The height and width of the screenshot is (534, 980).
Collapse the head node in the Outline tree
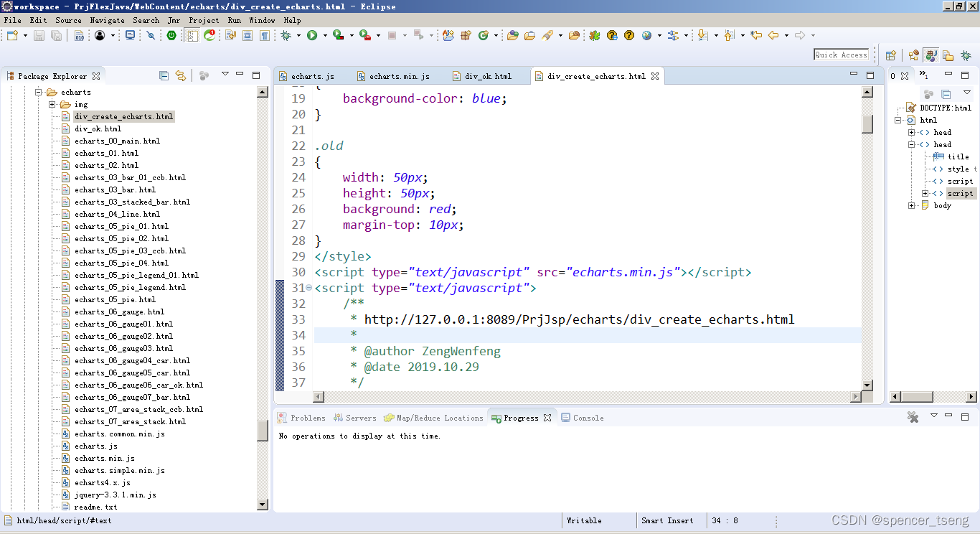click(x=911, y=144)
